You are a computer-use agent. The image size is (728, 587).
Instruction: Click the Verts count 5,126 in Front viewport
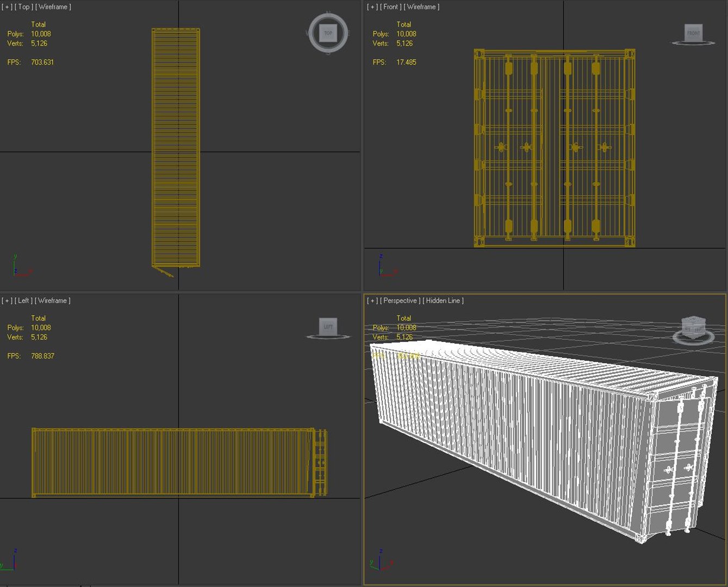coord(405,43)
